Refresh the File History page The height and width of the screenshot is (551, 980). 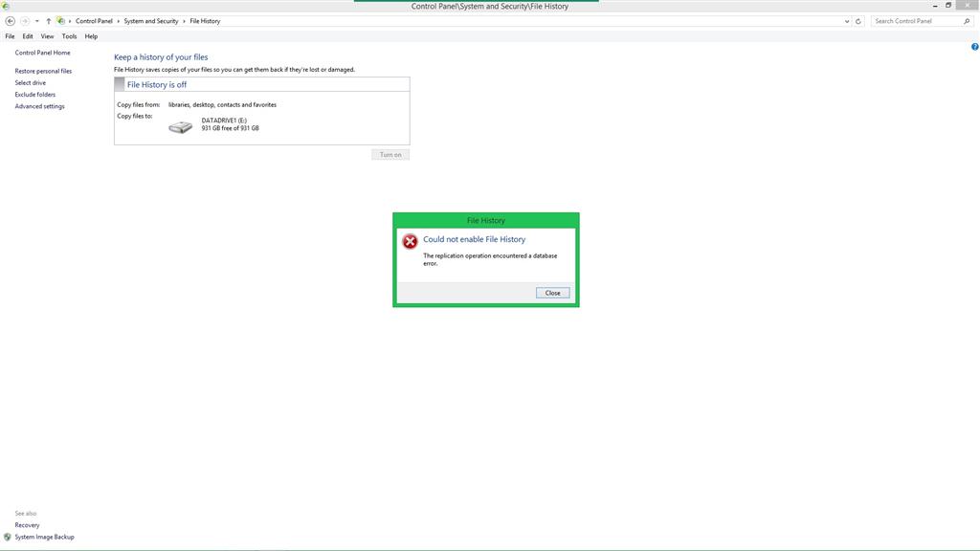point(858,21)
